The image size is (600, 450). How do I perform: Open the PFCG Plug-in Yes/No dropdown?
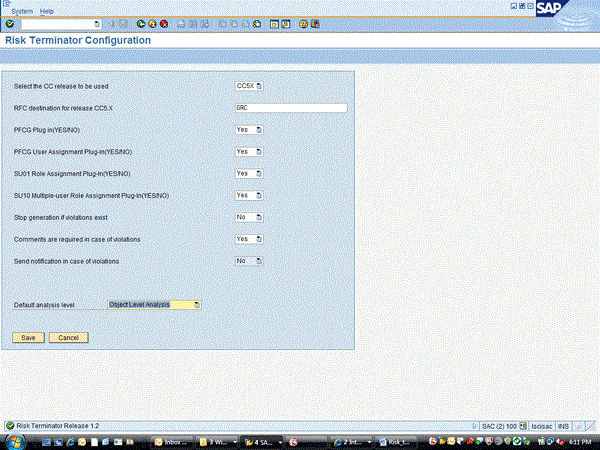(x=259, y=130)
